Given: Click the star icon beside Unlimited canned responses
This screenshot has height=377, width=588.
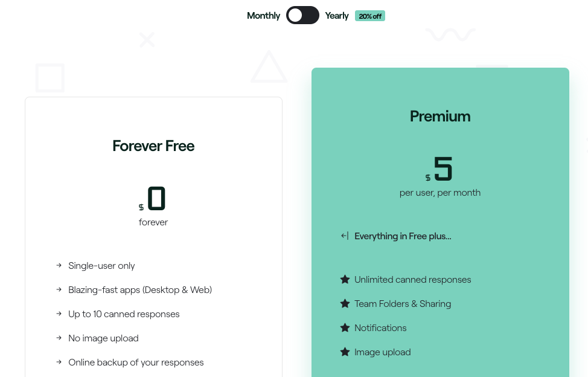Looking at the screenshot, I should pos(345,280).
